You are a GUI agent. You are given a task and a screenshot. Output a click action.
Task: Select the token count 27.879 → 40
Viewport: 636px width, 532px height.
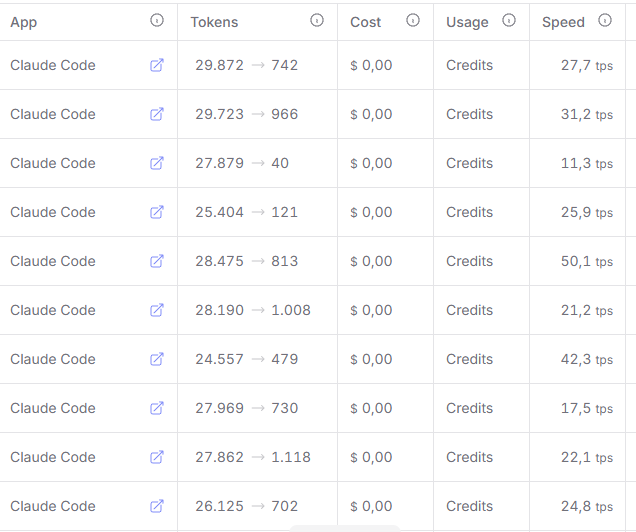click(242, 163)
